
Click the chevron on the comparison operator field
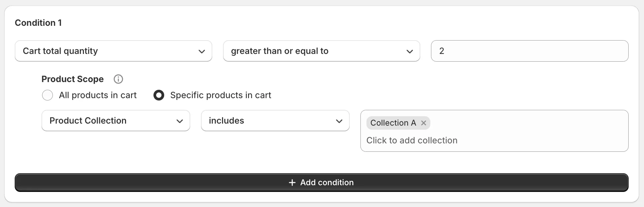pos(410,52)
